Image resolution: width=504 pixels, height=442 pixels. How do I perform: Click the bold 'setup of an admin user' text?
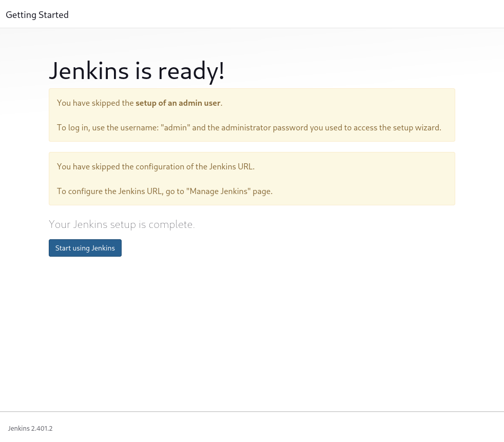(178, 103)
